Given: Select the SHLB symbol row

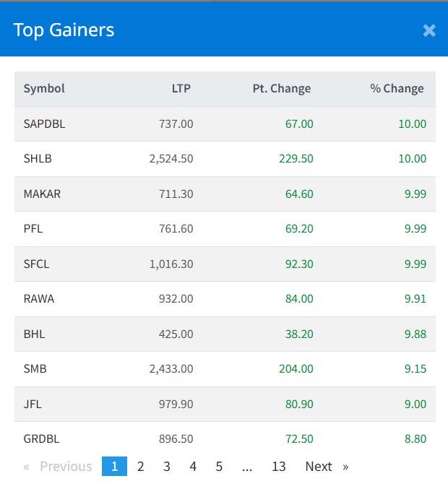Looking at the screenshot, I should 38,159.
